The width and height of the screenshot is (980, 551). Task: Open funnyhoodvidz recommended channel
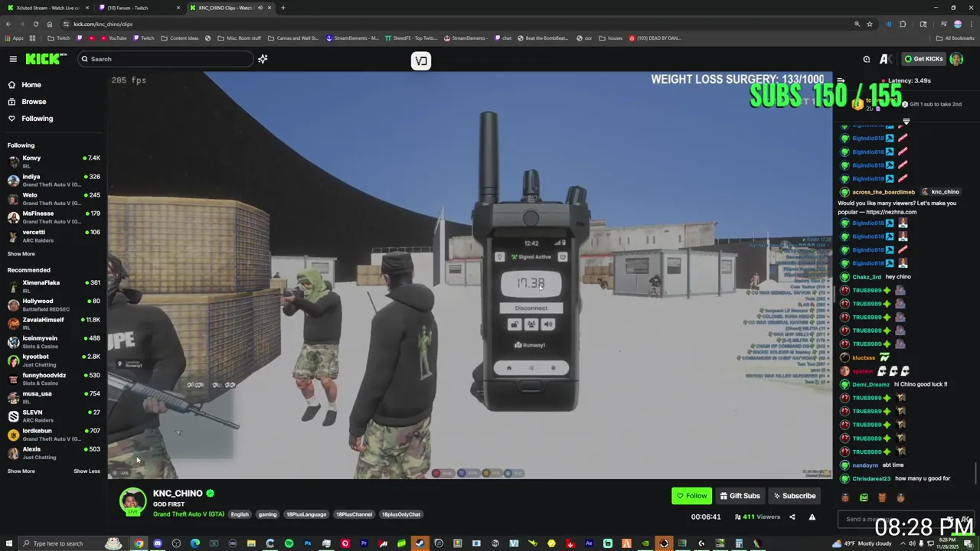tap(54, 379)
